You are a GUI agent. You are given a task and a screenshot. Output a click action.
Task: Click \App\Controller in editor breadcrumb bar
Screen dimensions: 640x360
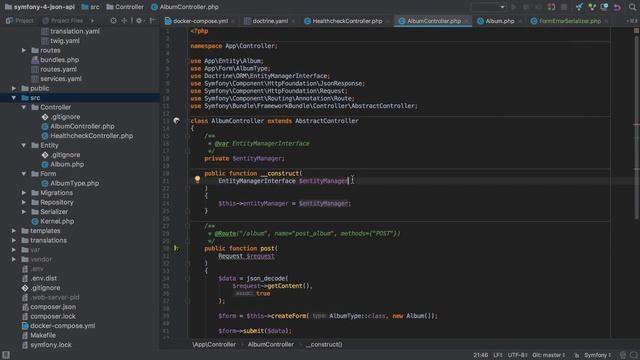point(214,344)
